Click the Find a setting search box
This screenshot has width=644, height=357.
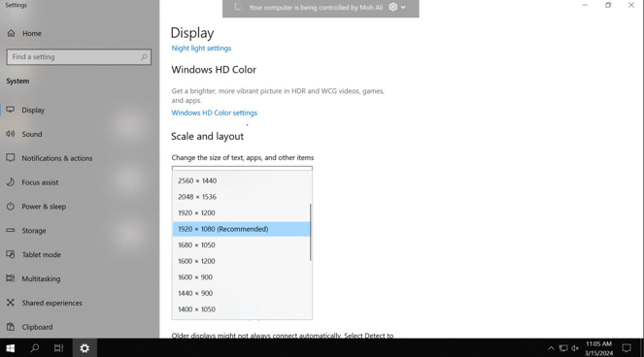pyautogui.click(x=79, y=57)
